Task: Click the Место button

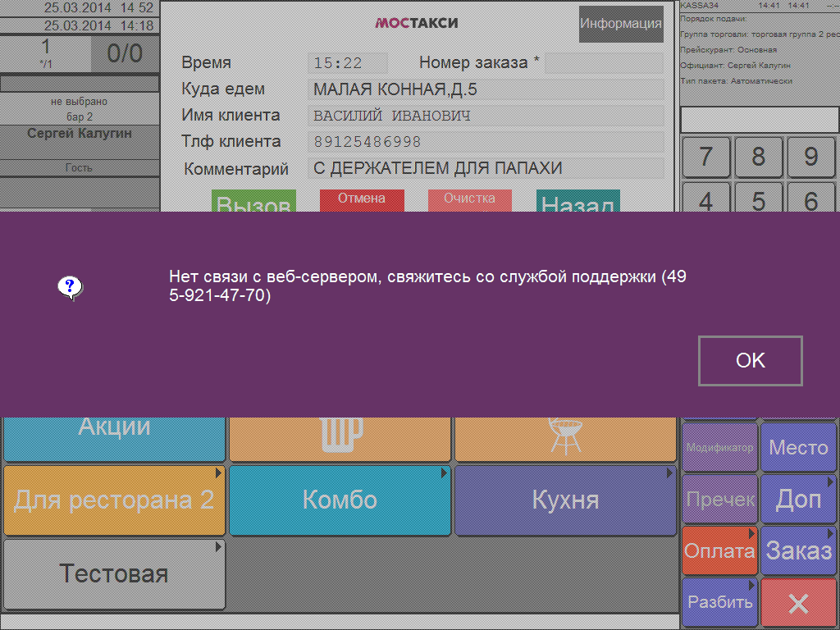Action: click(x=798, y=447)
